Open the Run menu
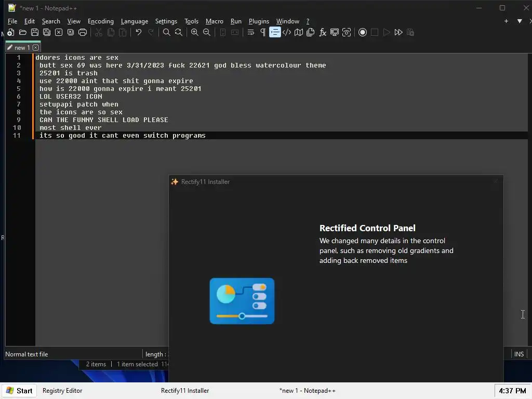This screenshot has height=399, width=532. (x=236, y=21)
